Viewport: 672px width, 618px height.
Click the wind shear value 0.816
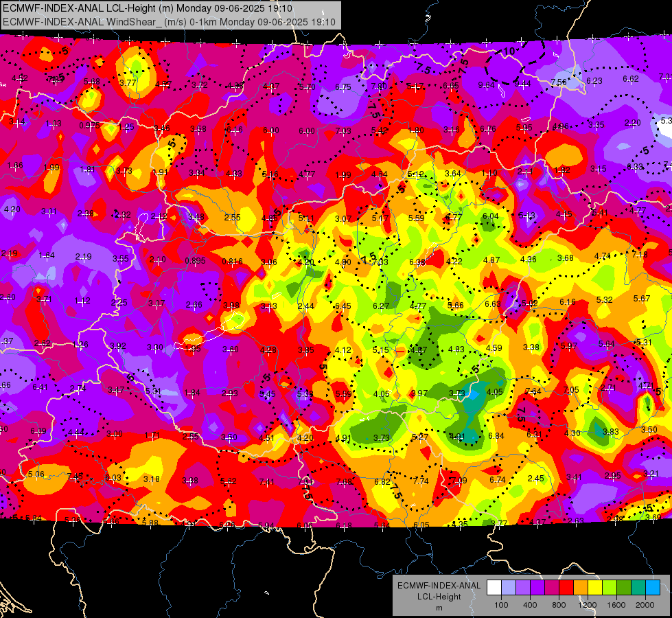[232, 261]
